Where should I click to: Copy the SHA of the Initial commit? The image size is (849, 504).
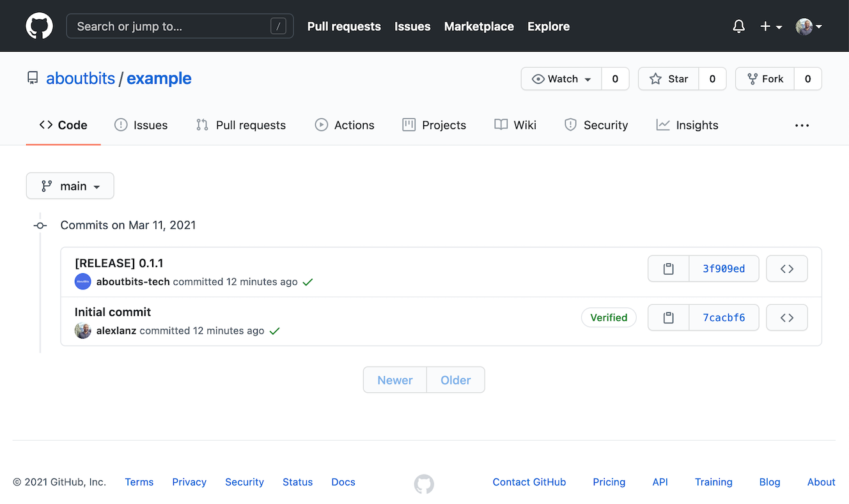click(x=668, y=317)
